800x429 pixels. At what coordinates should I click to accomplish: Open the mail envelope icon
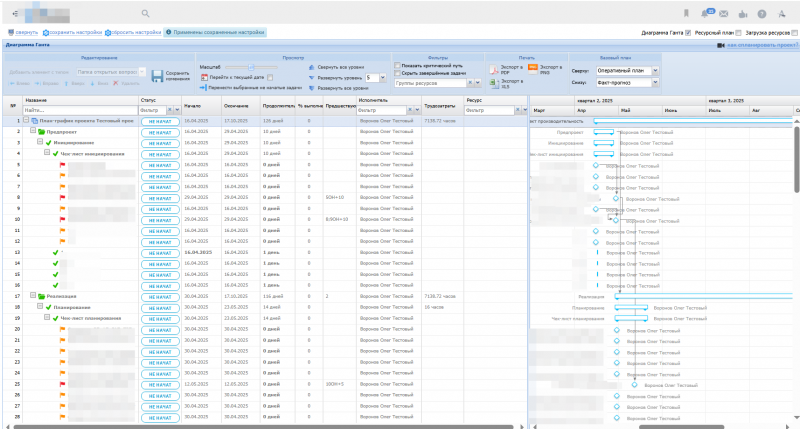726,14
